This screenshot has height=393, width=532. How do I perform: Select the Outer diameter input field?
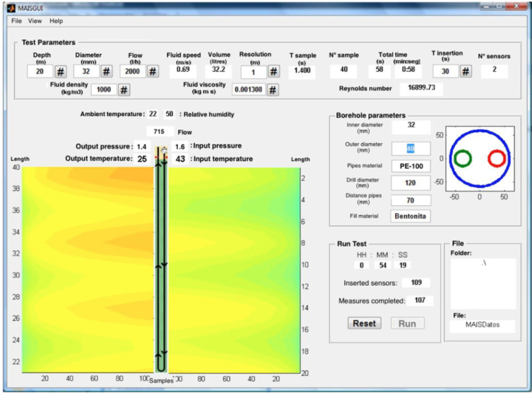click(411, 149)
